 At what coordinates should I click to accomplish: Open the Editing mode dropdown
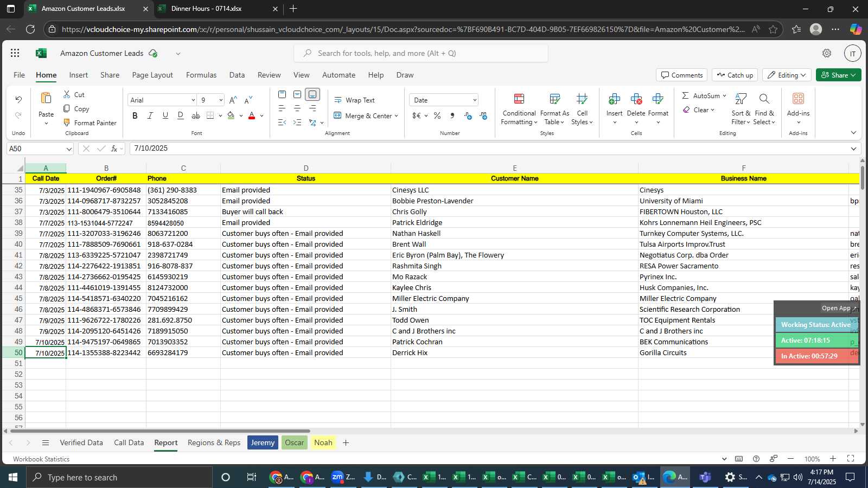[787, 75]
